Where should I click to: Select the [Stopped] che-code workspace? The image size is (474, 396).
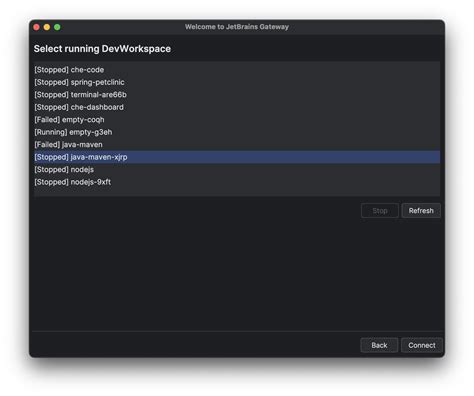click(237, 70)
